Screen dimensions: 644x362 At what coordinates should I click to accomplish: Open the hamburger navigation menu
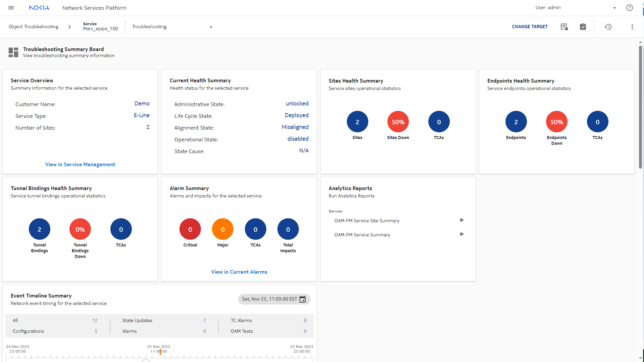coord(11,8)
